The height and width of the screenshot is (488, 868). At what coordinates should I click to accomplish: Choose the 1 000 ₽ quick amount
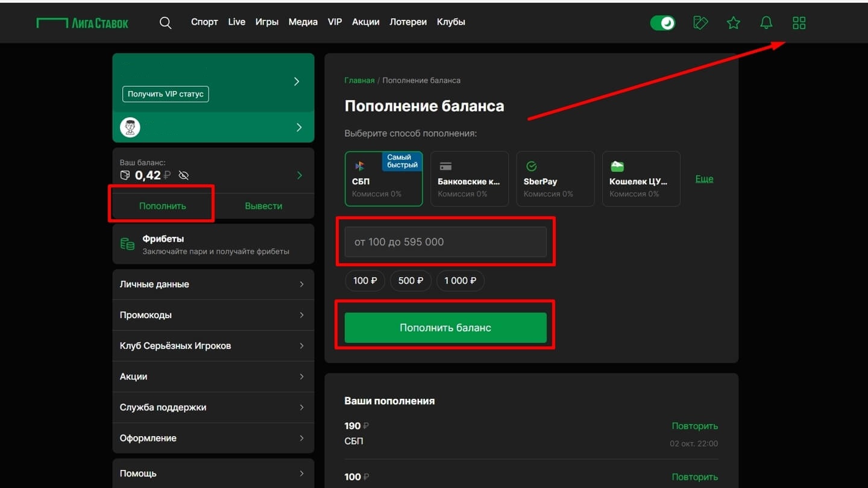[x=460, y=281]
